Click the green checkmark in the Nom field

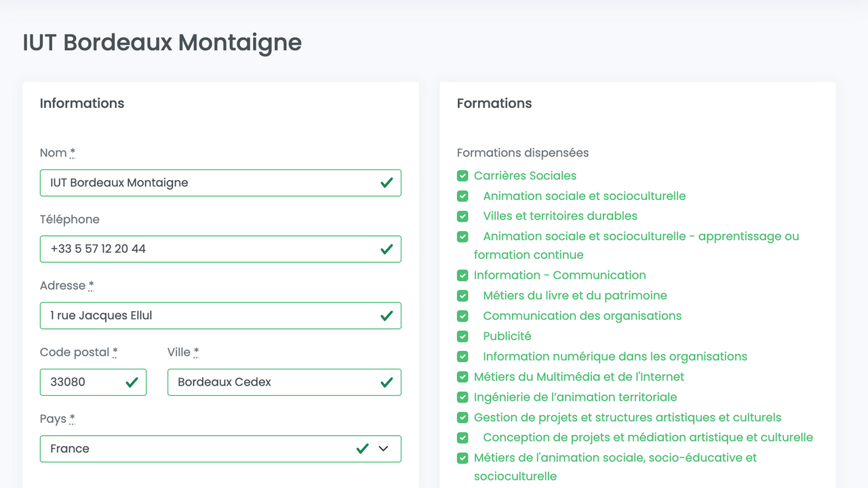pos(387,183)
